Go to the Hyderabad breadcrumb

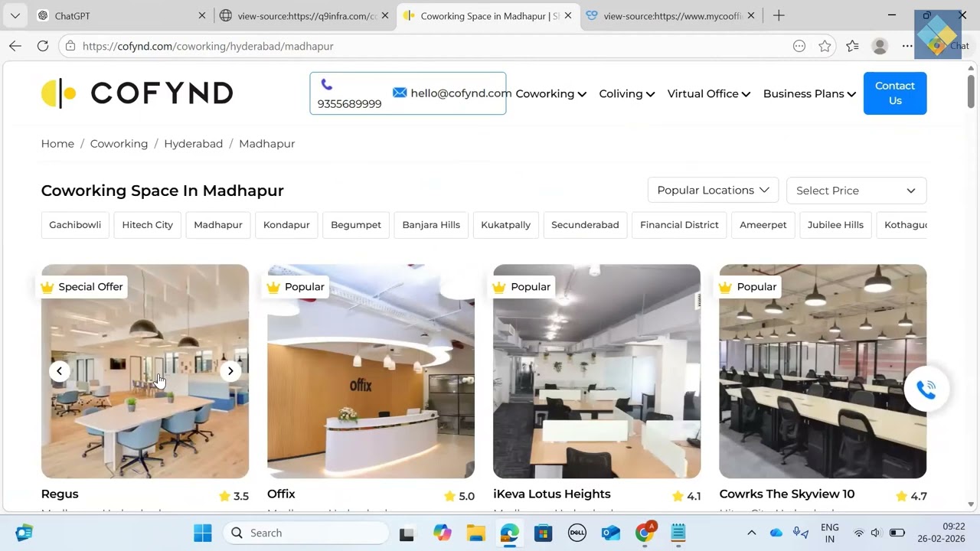pyautogui.click(x=194, y=144)
